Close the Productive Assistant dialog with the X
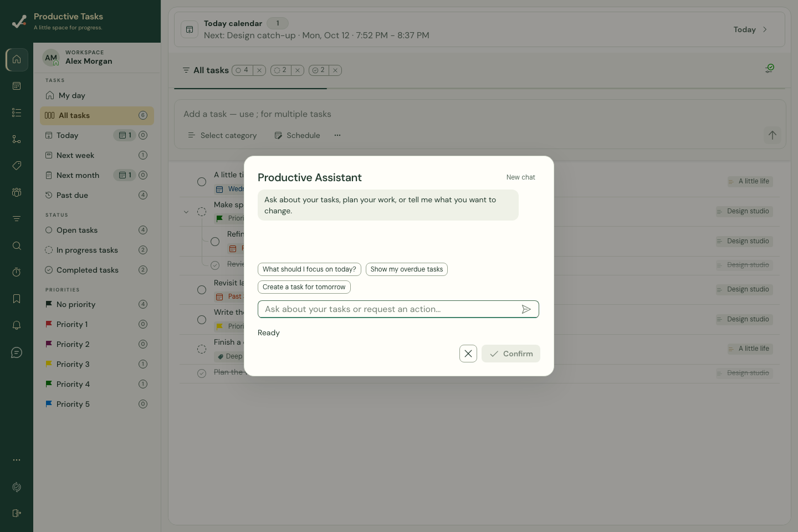798x532 pixels. tap(468, 354)
